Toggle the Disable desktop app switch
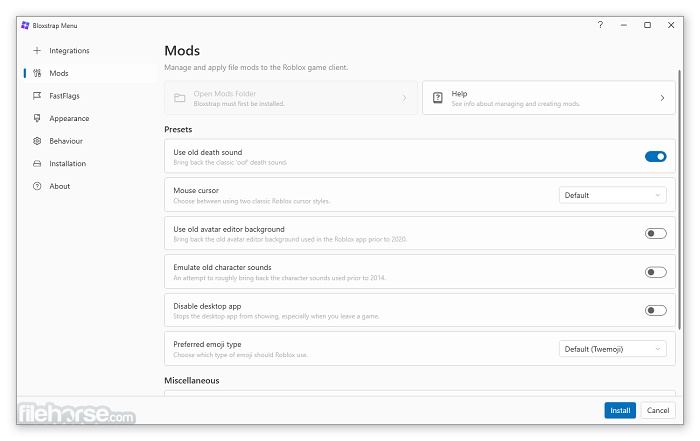700x441 pixels. pos(655,310)
